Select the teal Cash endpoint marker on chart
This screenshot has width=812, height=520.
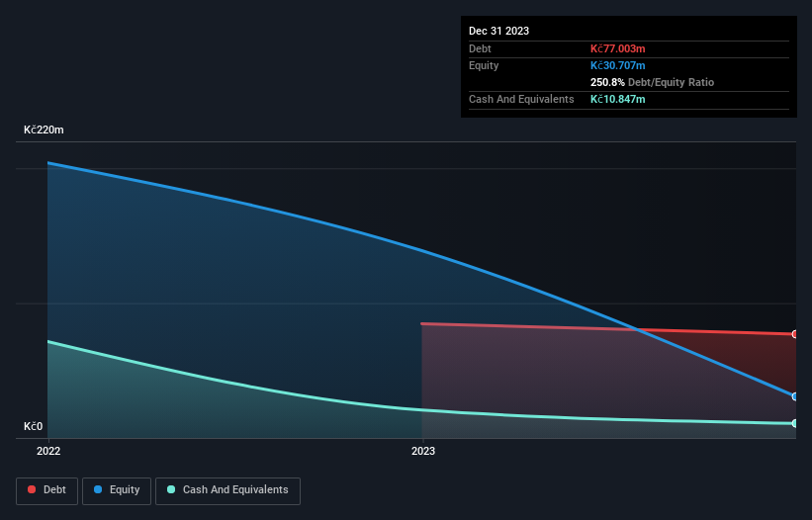(794, 423)
